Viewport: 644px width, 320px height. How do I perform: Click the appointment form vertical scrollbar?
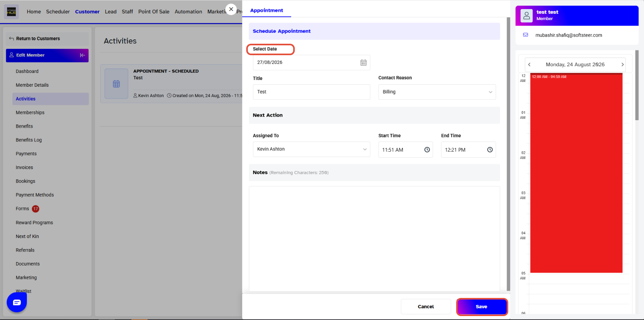point(509,154)
